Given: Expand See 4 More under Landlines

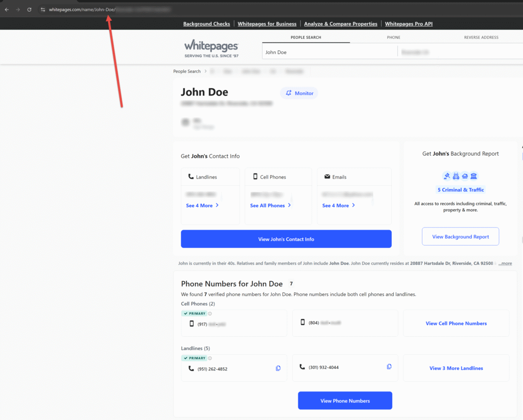Looking at the screenshot, I should [x=202, y=205].
